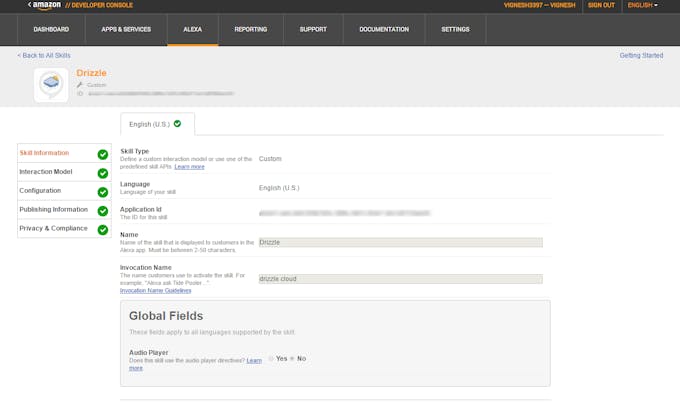Select No for Audio Player
The height and width of the screenshot is (405, 680).
click(x=292, y=359)
